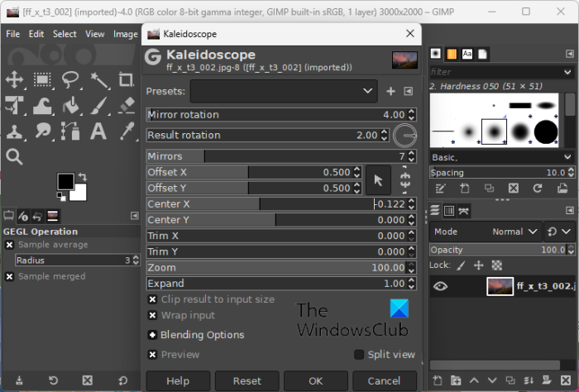Select the Move tool
Image resolution: width=579 pixels, height=392 pixels.
coord(14,79)
